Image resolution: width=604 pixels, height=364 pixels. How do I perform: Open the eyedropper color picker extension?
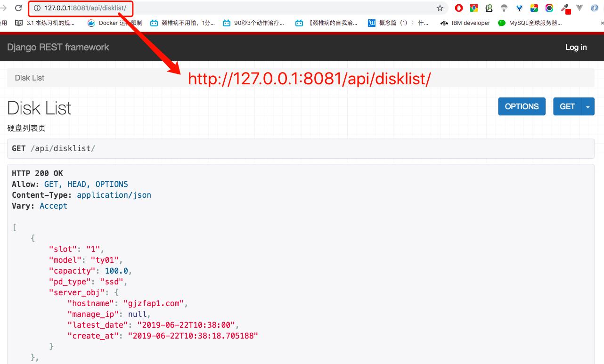(x=565, y=8)
